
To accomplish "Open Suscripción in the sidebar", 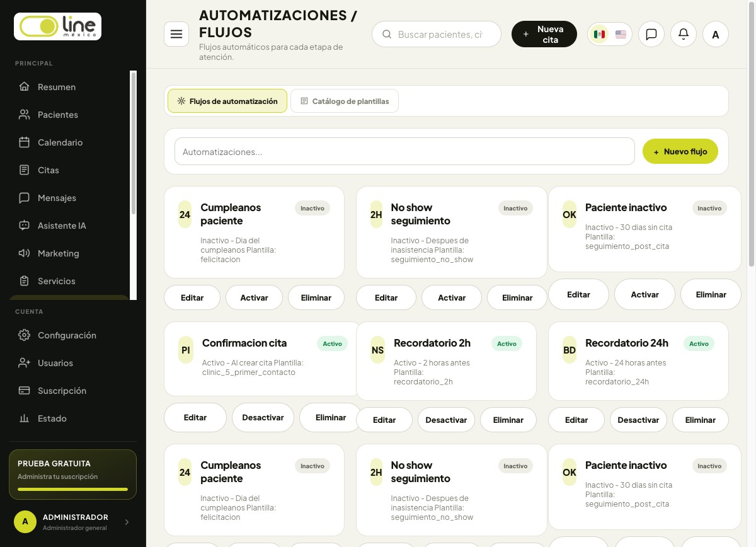I will 73,391.
